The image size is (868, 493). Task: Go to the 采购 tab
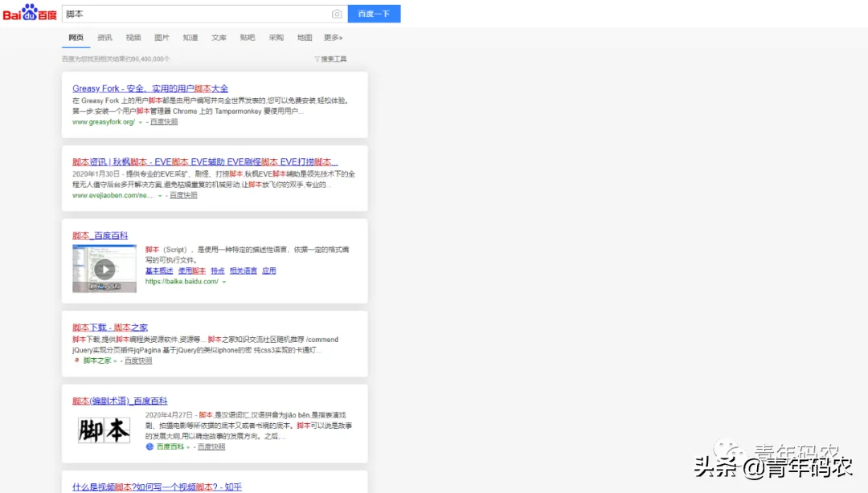(276, 38)
